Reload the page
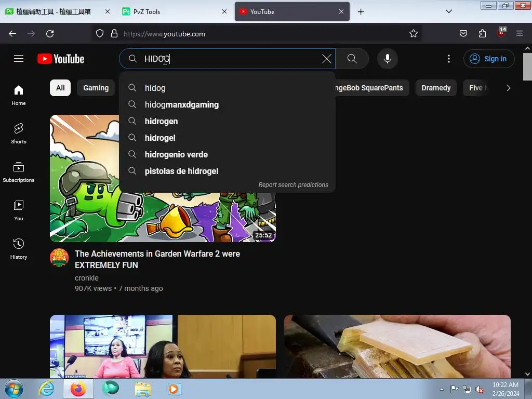 (50, 34)
